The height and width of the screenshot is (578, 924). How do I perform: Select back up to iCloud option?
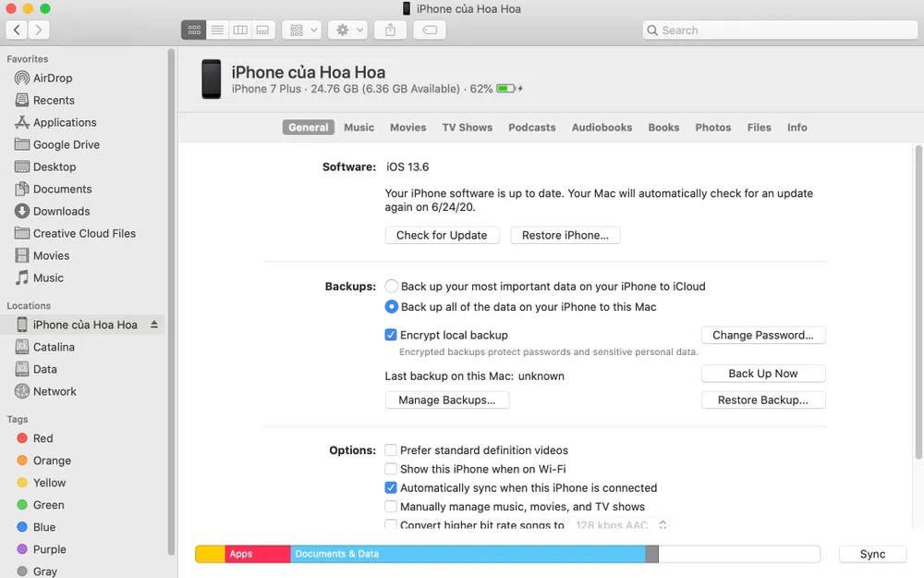click(x=391, y=286)
